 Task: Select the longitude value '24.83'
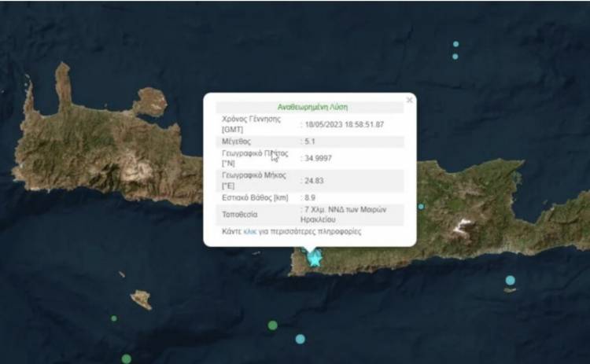coord(314,181)
